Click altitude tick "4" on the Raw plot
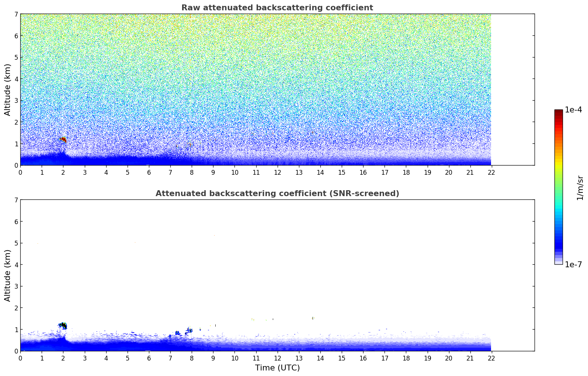588x376 pixels. [16, 79]
